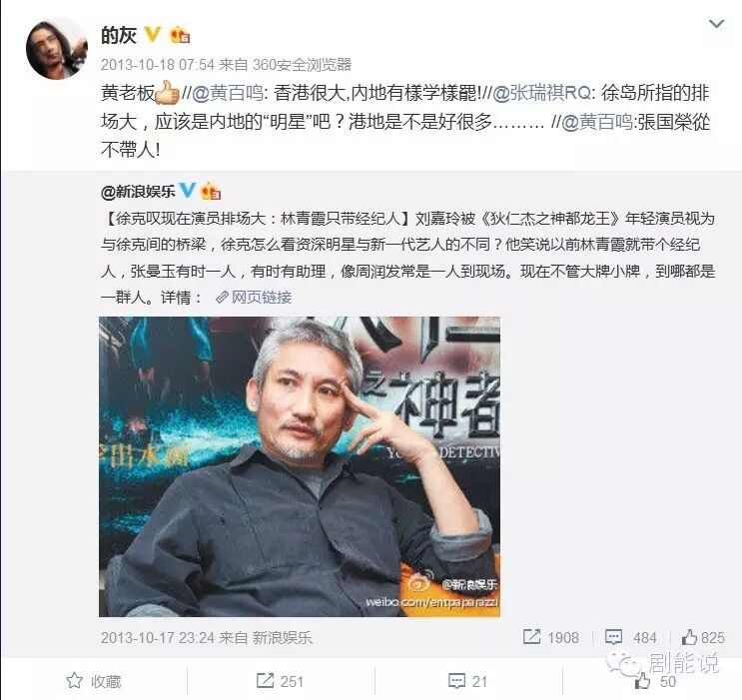Image resolution: width=742 pixels, height=700 pixels.
Task: Toggle 收藏 favorite star button
Action: [94, 681]
